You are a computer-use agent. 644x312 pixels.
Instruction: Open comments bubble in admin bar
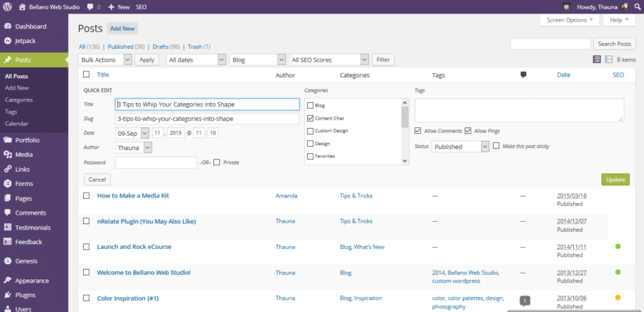click(90, 7)
